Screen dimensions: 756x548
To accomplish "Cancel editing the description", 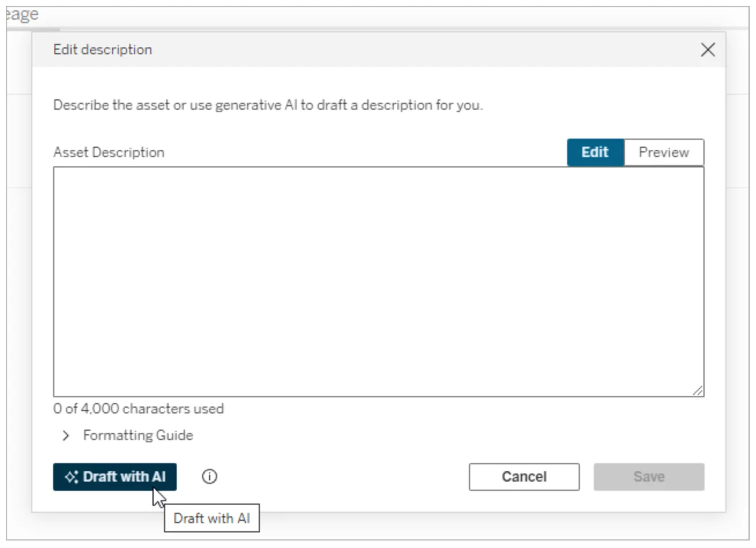I will tap(524, 477).
